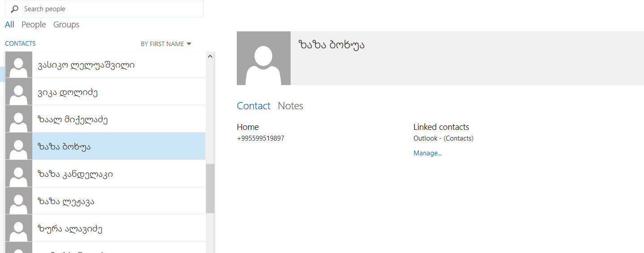Open the BY FIRST NAME sort dropdown

(162, 44)
